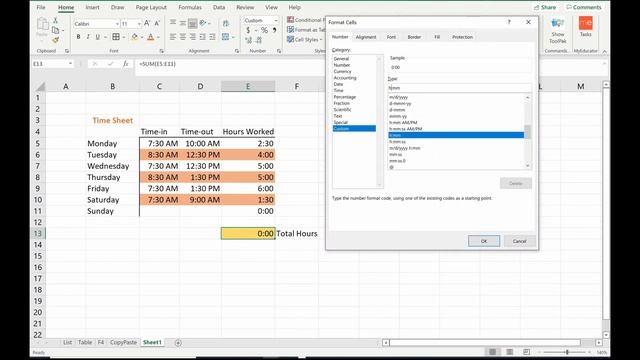This screenshot has height=360, width=640.
Task: Click the Type format code field
Action: 460,88
